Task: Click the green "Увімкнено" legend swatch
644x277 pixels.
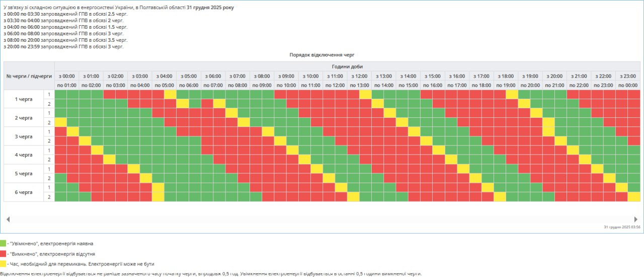Action: point(3,243)
